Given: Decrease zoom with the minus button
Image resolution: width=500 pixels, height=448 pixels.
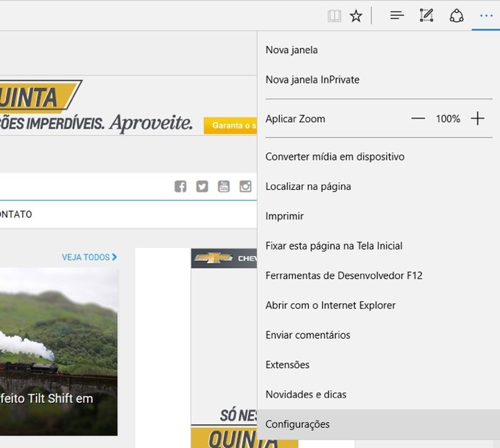Looking at the screenshot, I should [418, 119].
